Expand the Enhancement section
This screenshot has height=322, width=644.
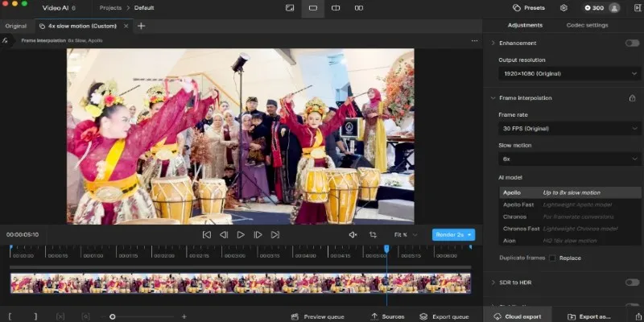click(493, 43)
